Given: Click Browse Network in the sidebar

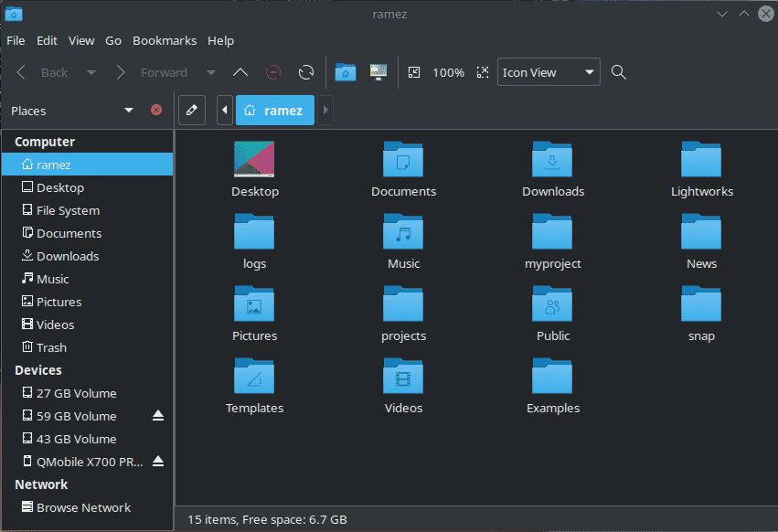Looking at the screenshot, I should [x=88, y=507].
